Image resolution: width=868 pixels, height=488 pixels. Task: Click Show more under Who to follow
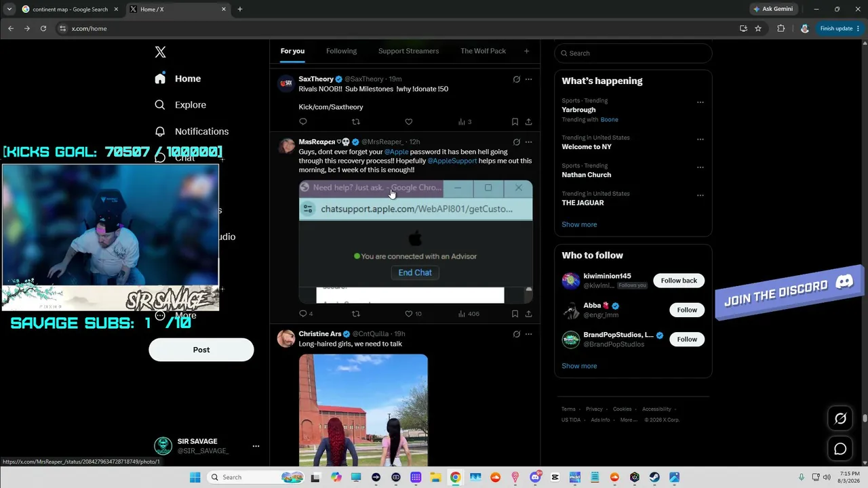579,366
